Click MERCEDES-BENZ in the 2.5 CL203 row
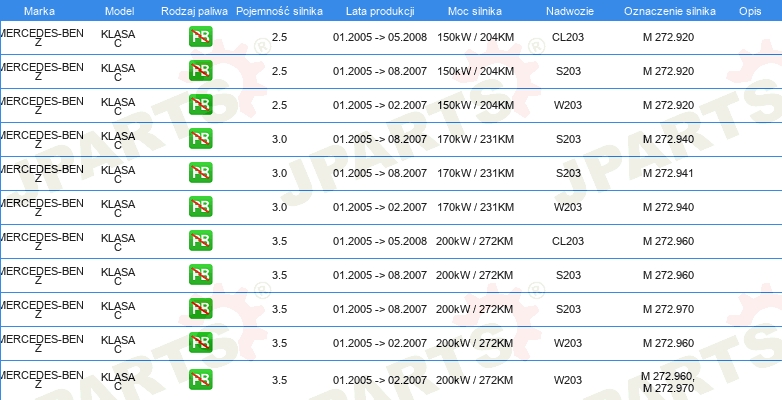Viewport: 782px width, 400px height. pos(41,37)
